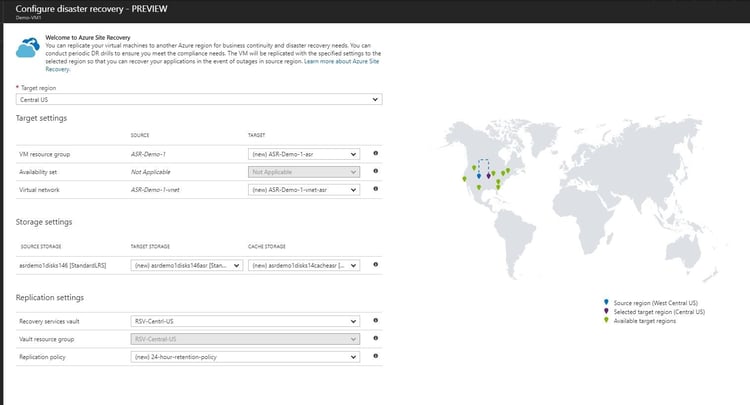Open the Target storage dropdown

pos(187,265)
